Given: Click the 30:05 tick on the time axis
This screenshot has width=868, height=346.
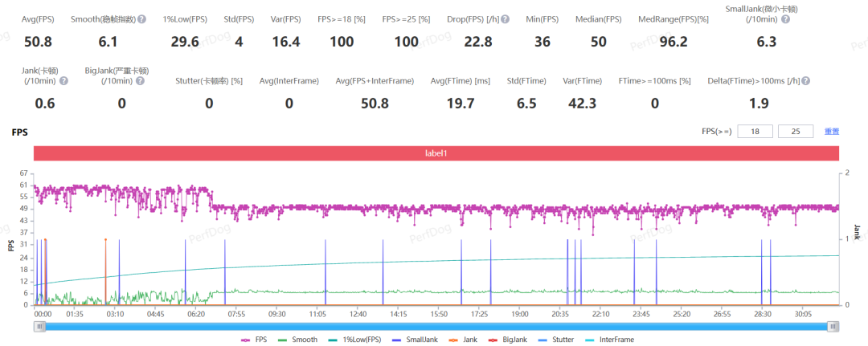Looking at the screenshot, I should pyautogui.click(x=803, y=314).
